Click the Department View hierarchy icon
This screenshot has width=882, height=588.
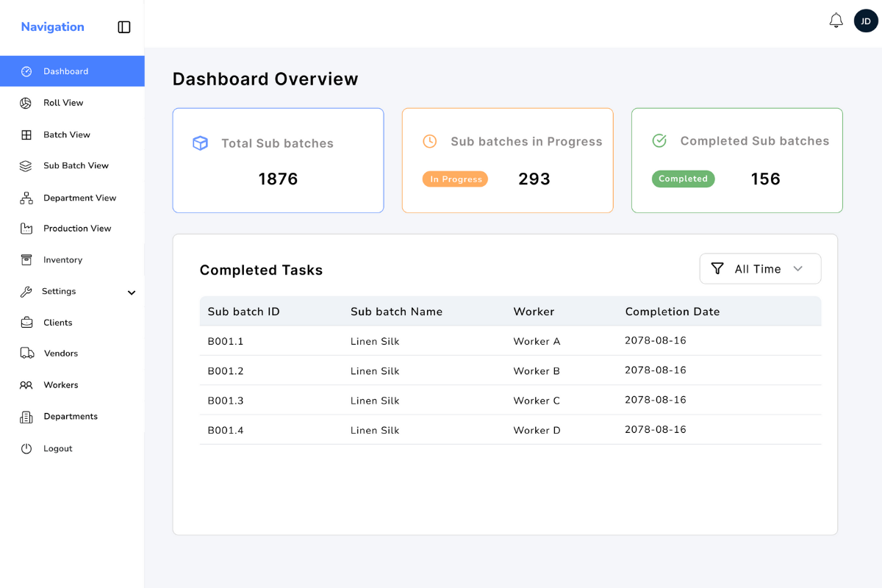click(x=26, y=198)
